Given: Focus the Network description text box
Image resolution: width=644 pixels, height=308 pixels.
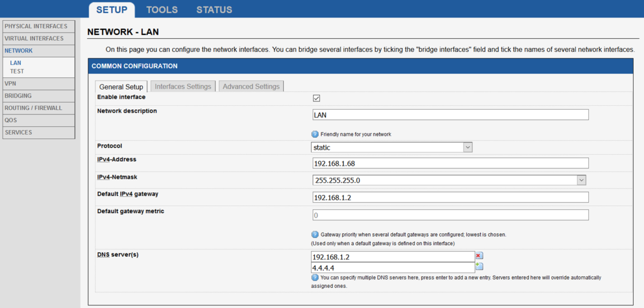Looking at the screenshot, I should pos(450,115).
